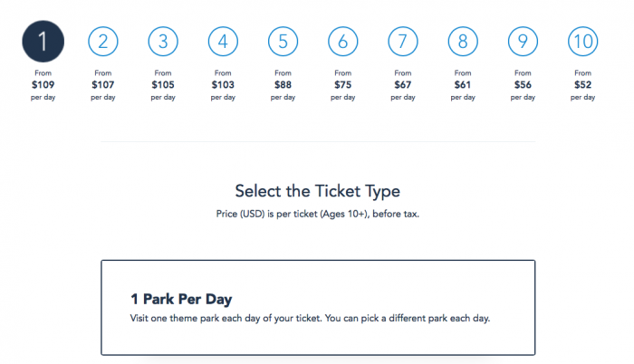634x364 pixels.
Task: Choose the 9 day circle
Action: (x=523, y=41)
